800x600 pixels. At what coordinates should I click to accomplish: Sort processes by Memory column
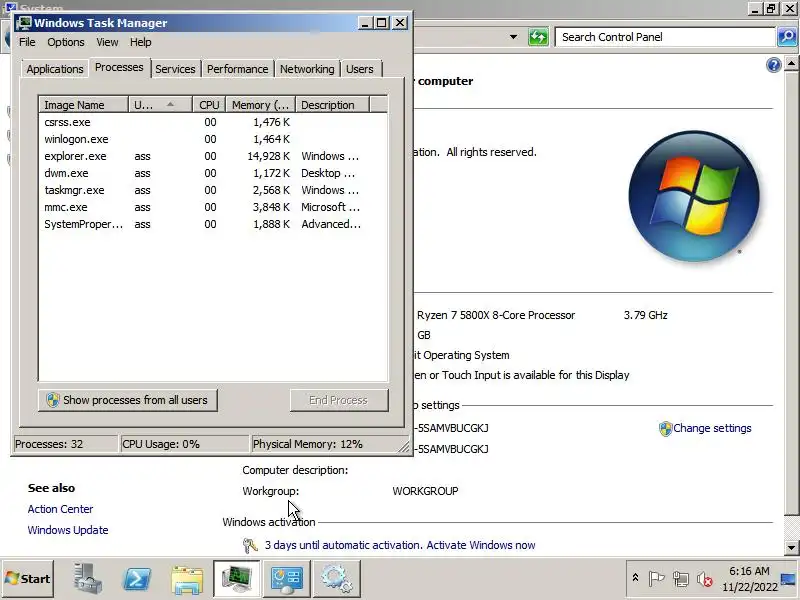(261, 105)
